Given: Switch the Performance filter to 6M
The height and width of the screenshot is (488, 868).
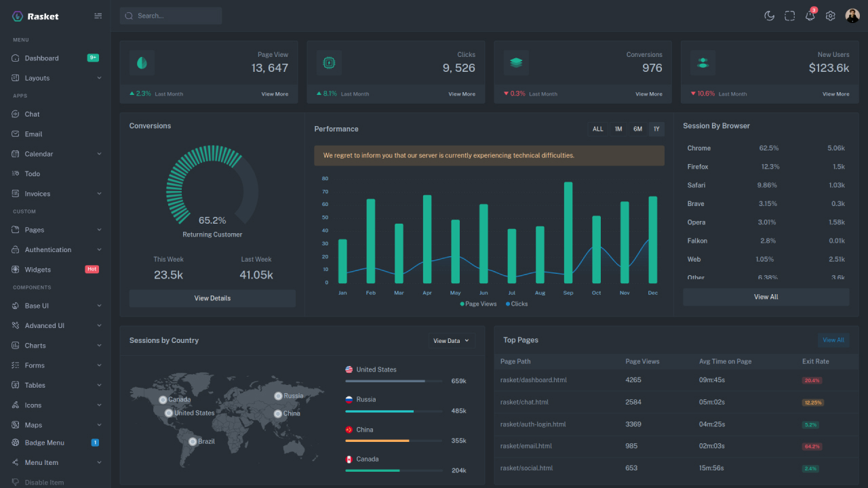Looking at the screenshot, I should (x=637, y=127).
